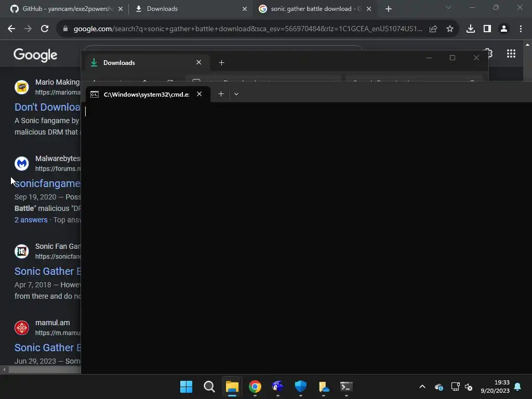Click network display icon in tray
Viewport: 532px width, 399px height.
(455, 387)
